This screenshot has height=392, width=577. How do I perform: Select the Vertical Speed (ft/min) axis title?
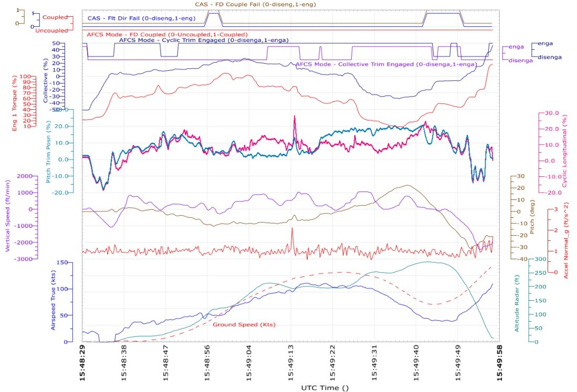tap(7, 217)
